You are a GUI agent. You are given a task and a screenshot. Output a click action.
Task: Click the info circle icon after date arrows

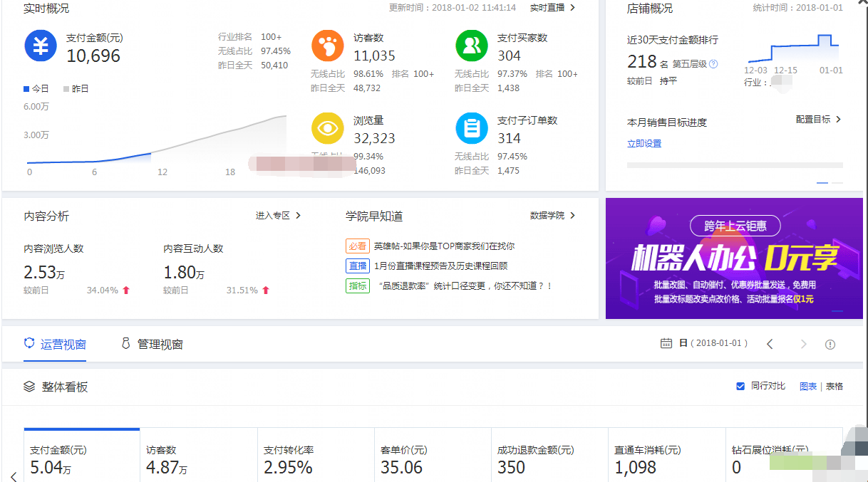(830, 344)
